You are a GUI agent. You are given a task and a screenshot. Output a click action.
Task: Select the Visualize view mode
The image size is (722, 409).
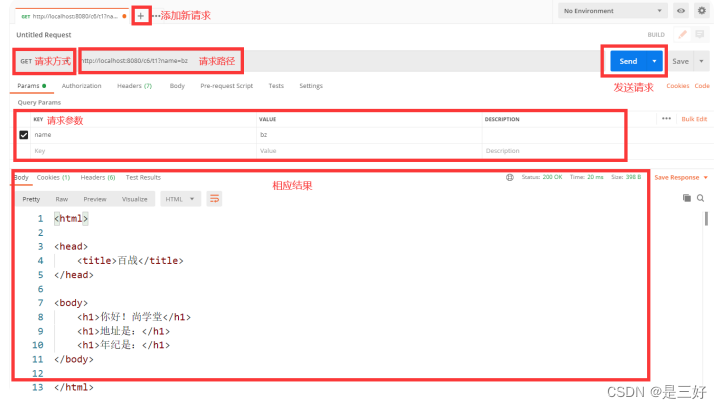[x=134, y=199]
